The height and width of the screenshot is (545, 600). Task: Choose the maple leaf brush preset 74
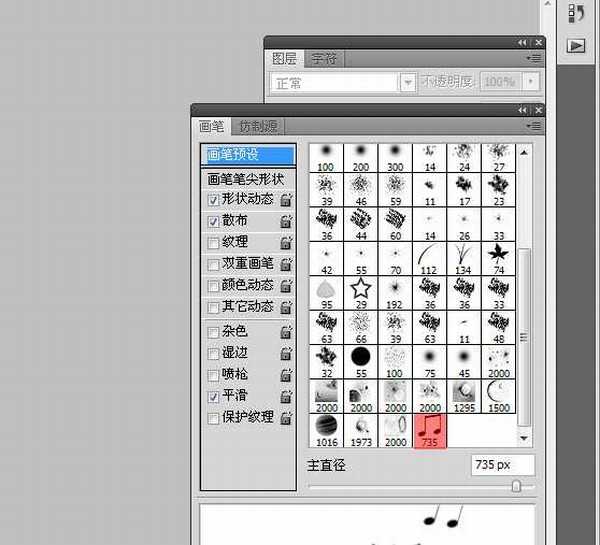pyautogui.click(x=497, y=256)
